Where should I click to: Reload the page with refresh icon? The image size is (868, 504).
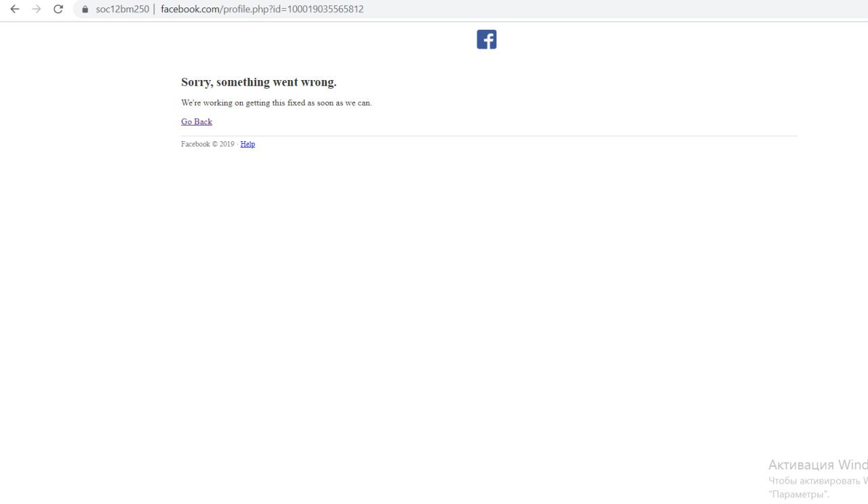pyautogui.click(x=58, y=9)
